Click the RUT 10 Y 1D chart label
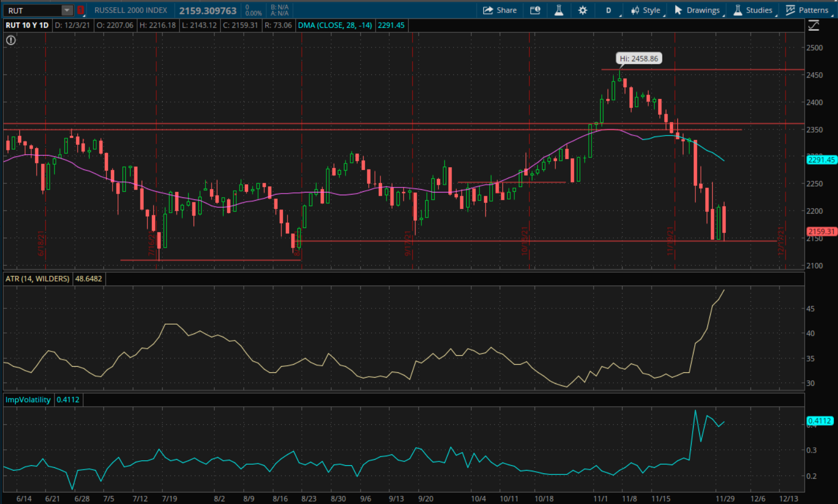 [x=27, y=25]
